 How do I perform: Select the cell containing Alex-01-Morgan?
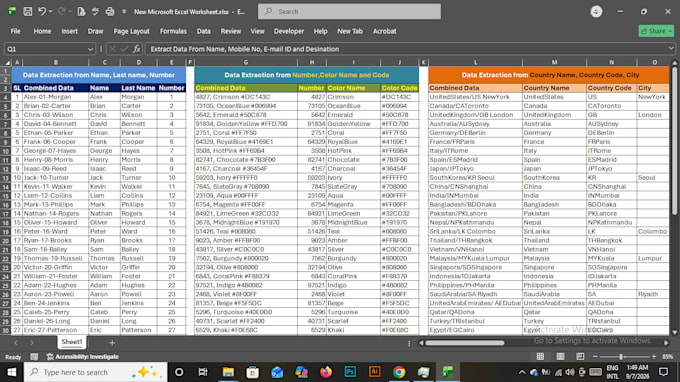click(56, 97)
